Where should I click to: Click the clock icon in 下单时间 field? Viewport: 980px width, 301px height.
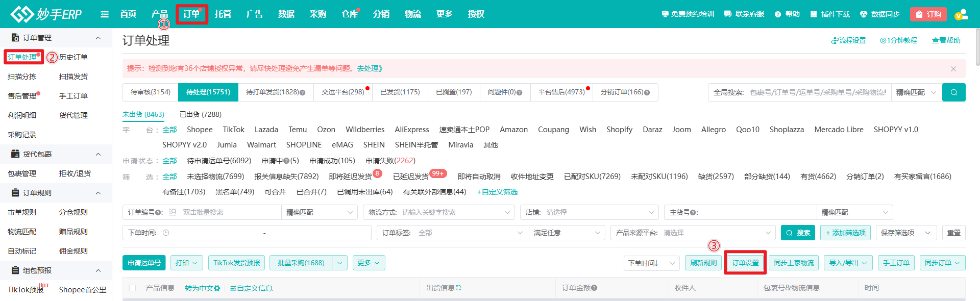point(166,233)
